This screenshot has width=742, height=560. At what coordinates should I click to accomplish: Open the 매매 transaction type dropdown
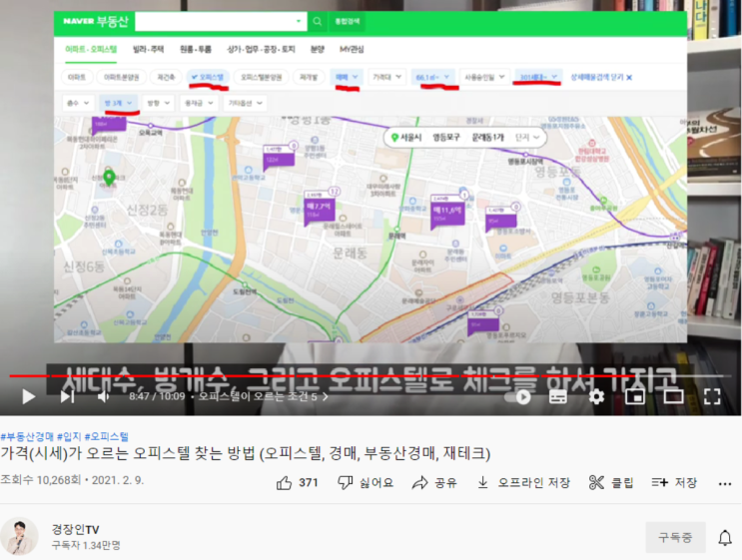coord(347,77)
